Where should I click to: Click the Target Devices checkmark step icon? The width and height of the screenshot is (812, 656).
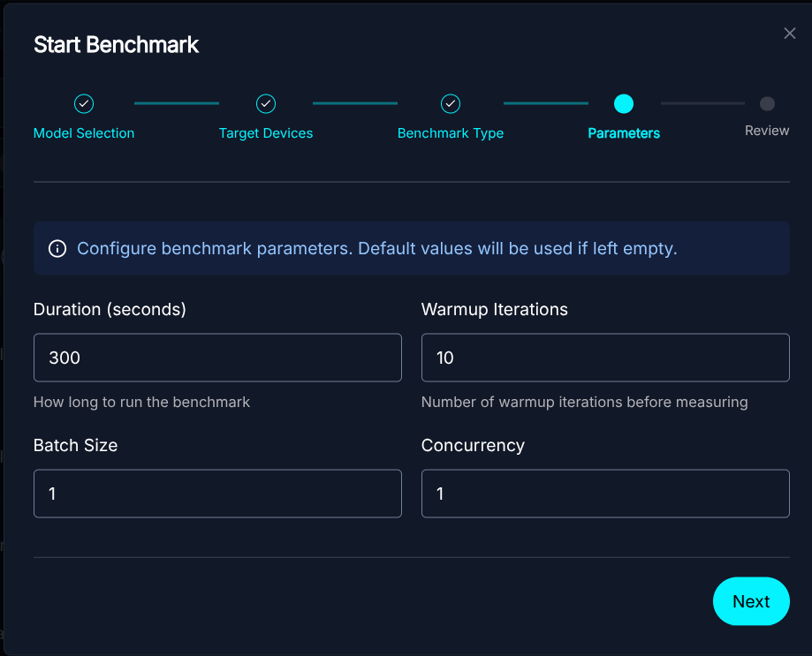coord(266,104)
